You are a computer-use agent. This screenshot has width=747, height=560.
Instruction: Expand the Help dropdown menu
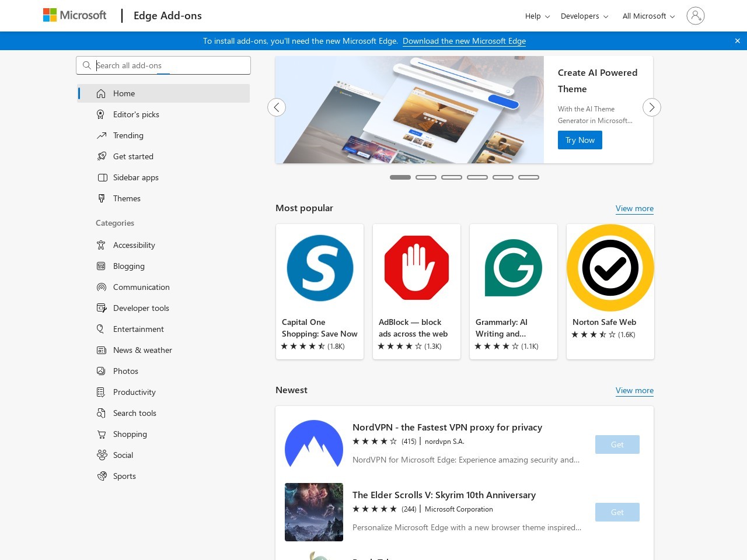coord(537,16)
